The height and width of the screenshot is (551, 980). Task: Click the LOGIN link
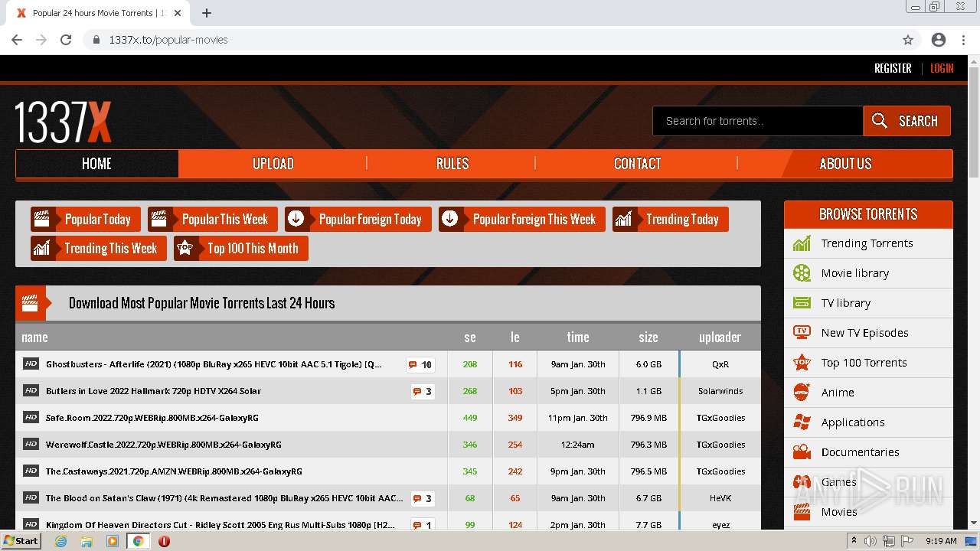942,68
